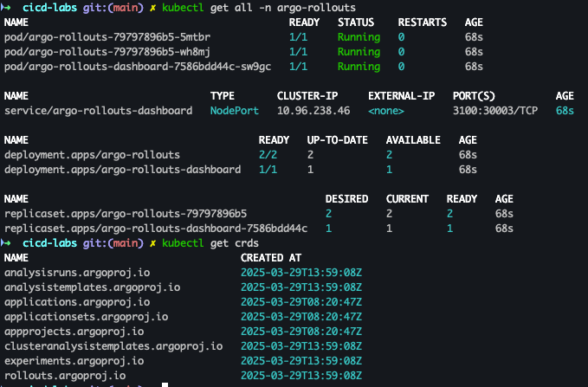Click experiments.argoproj.io CRD name

click(74, 361)
